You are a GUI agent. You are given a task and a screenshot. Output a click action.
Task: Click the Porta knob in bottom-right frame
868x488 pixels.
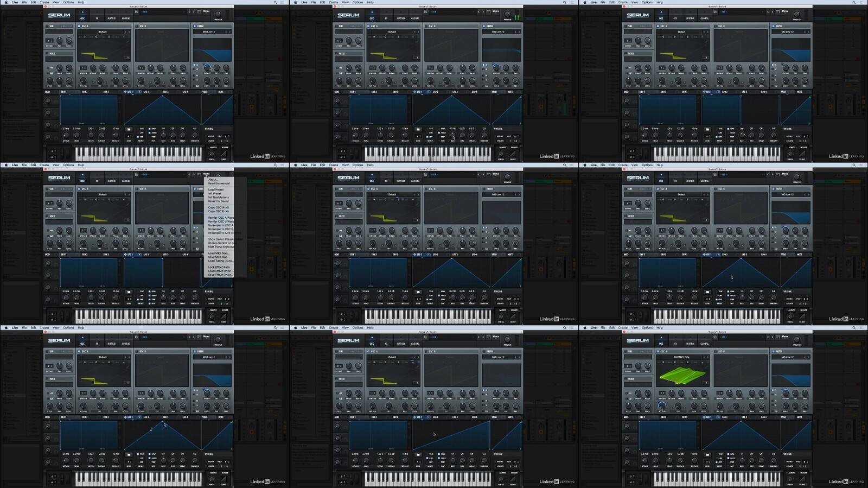tap(790, 479)
